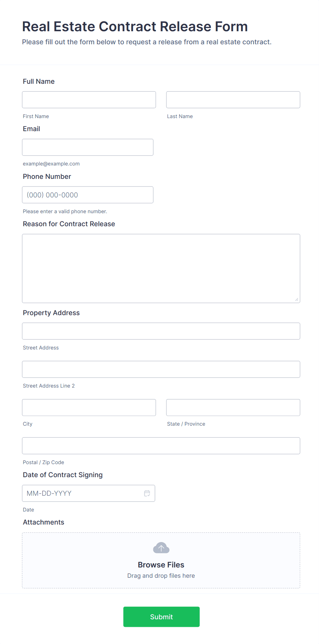The width and height of the screenshot is (319, 644).
Task: Click inside the Reason for Contract Release textarea
Action: [x=161, y=268]
